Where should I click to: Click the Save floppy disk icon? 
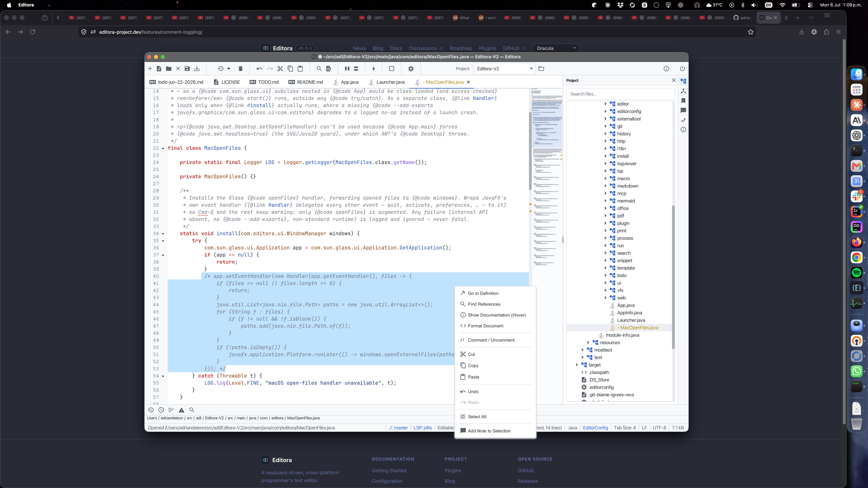pyautogui.click(x=187, y=69)
